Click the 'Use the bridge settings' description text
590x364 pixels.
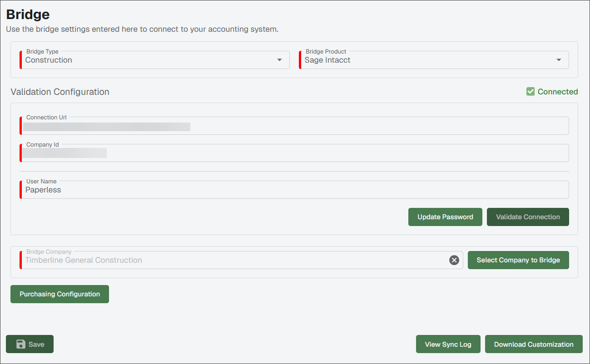[142, 30]
